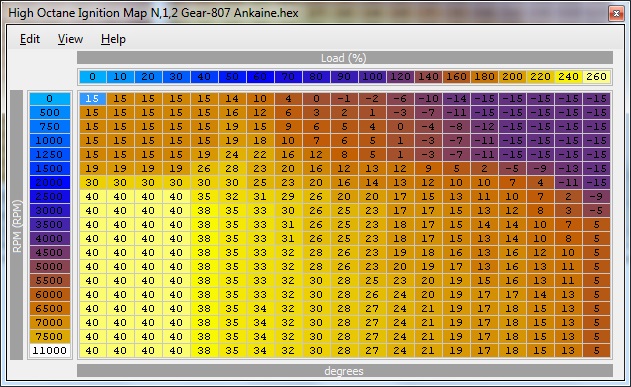Click cell -1 at RPM 0, Load 90

point(344,99)
